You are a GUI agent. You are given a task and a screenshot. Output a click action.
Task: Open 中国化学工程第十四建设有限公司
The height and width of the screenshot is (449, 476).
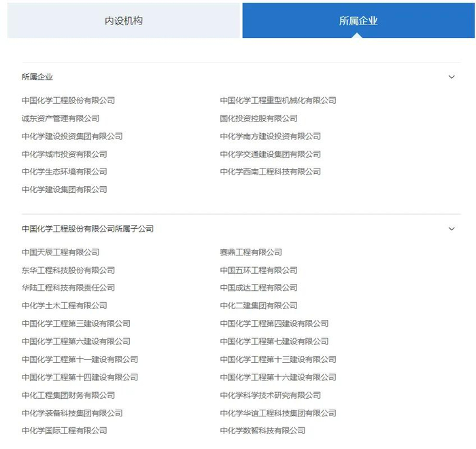[x=80, y=377]
